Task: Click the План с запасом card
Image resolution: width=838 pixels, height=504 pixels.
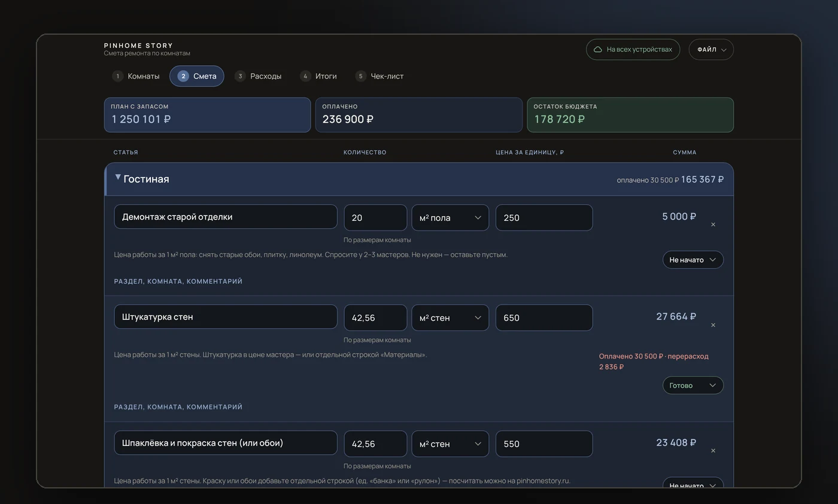Action: pos(208,115)
